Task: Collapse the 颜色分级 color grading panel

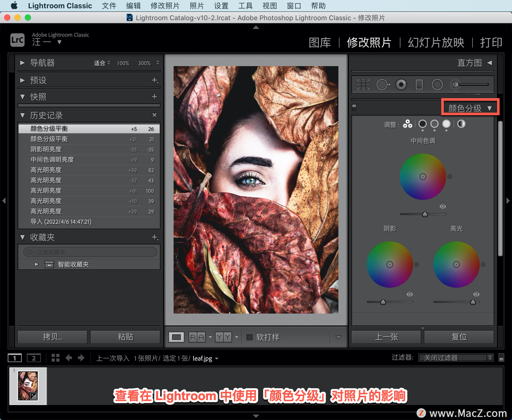Action: (x=489, y=108)
